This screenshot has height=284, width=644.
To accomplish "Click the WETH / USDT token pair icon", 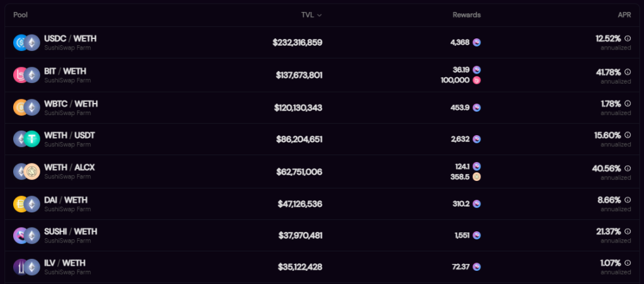I will pos(26,139).
